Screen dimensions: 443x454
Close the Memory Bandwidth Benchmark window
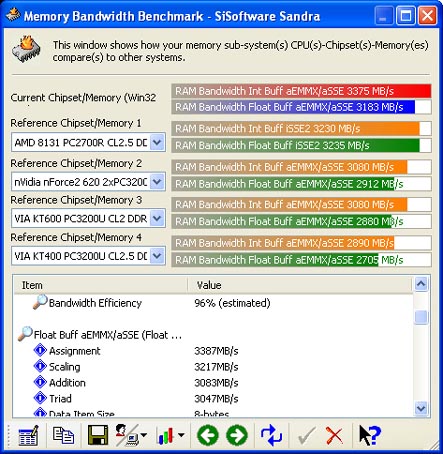428,15
